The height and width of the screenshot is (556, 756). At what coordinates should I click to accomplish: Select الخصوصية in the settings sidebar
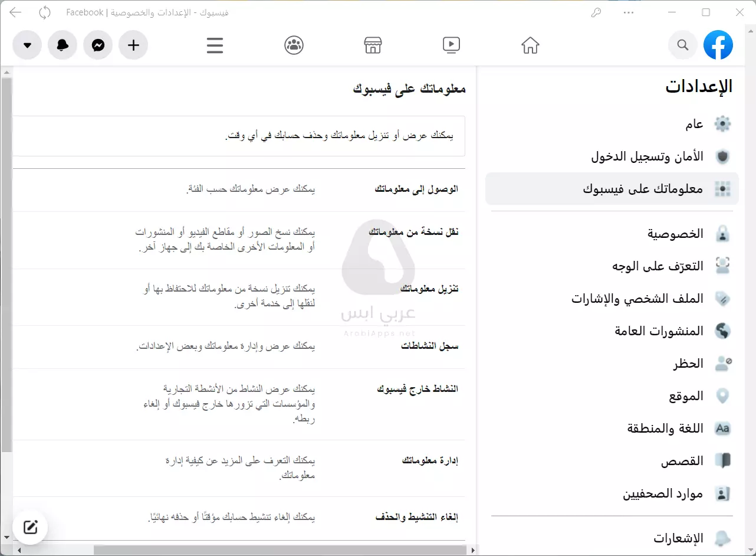[x=674, y=233]
